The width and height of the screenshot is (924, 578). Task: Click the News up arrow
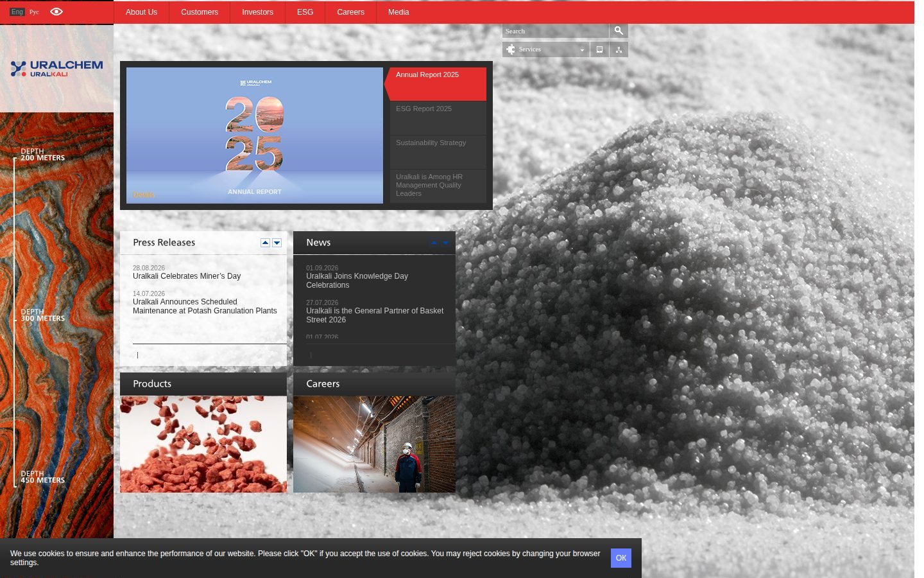coord(434,243)
